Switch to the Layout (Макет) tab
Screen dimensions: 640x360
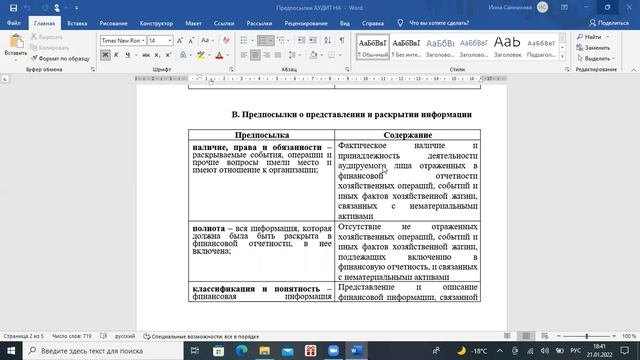pyautogui.click(x=193, y=23)
